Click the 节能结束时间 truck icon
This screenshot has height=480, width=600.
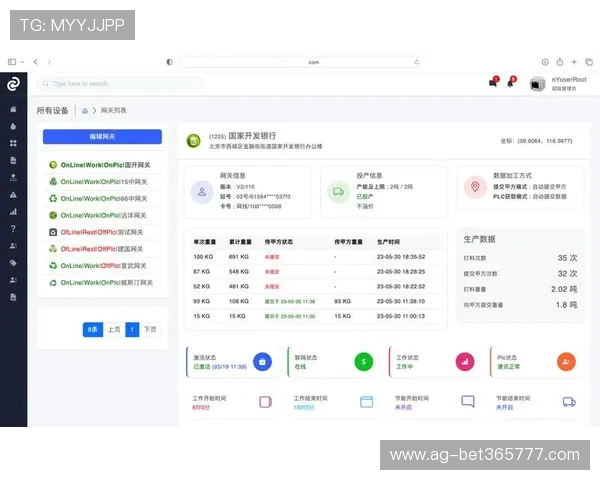(569, 402)
